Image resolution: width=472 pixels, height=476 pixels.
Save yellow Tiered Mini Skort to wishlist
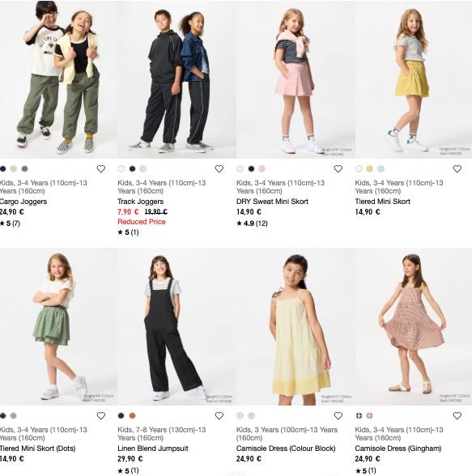(457, 168)
